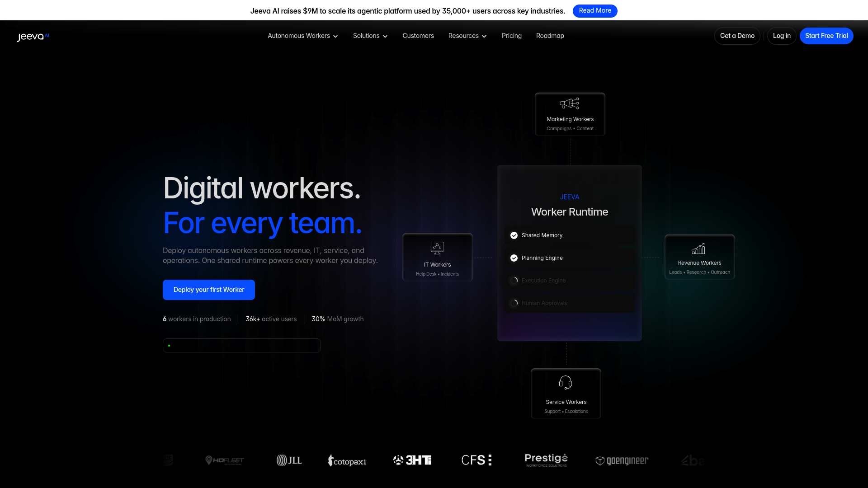Viewport: 868px width, 488px height.
Task: Open the Pricing page
Action: [x=512, y=36]
